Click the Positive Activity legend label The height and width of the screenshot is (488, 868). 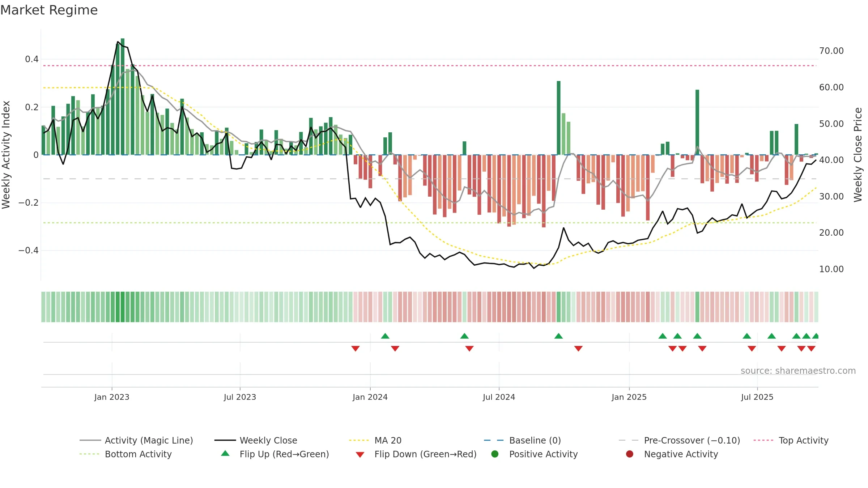point(543,454)
